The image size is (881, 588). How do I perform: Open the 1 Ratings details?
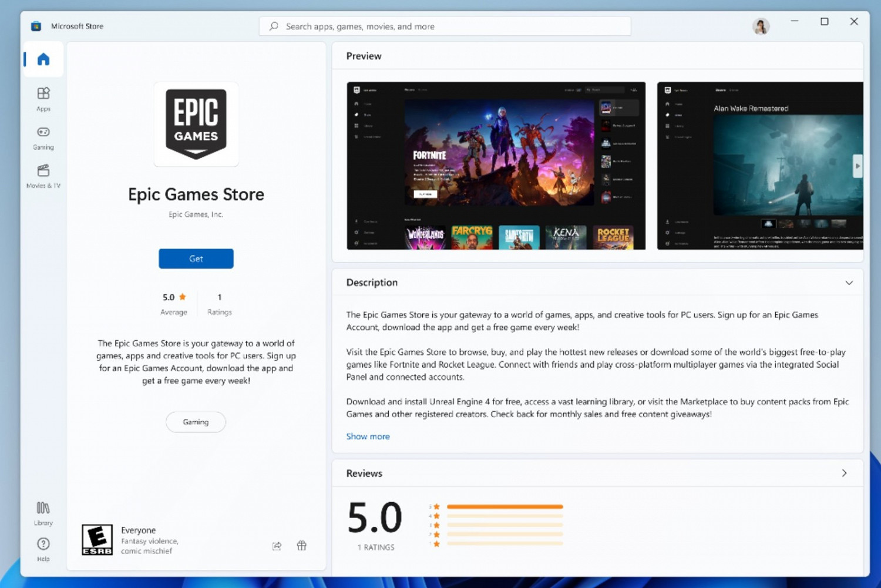coord(219,304)
